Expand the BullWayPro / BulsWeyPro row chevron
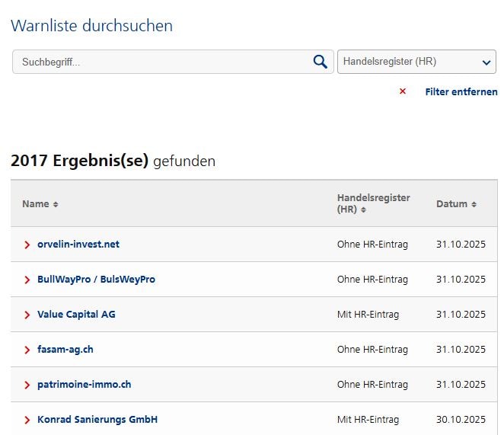This screenshot has width=504, height=435. 27,280
